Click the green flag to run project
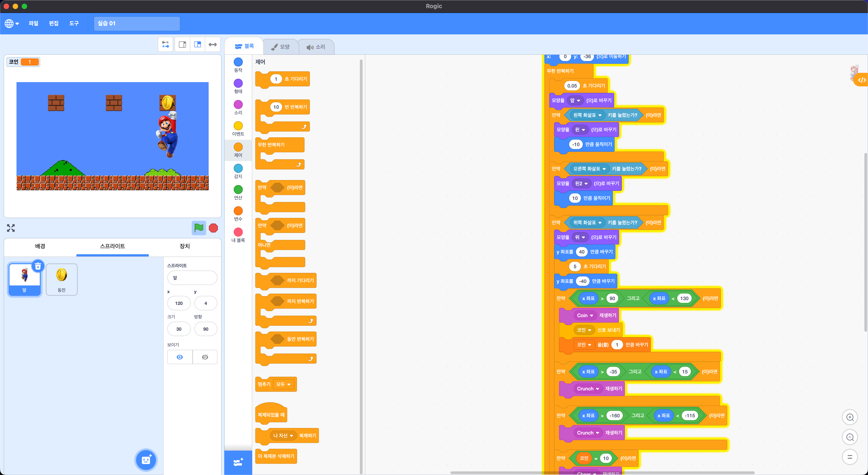Image resolution: width=868 pixels, height=475 pixels. coord(198,228)
